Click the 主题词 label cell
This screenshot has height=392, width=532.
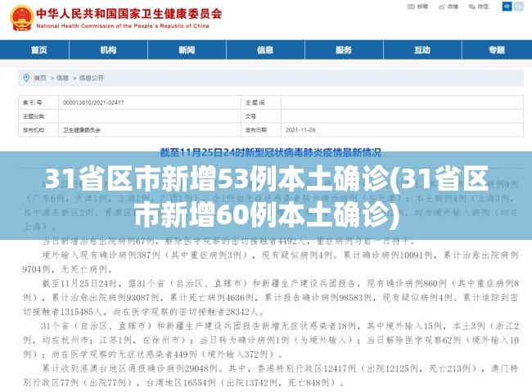click(261, 102)
